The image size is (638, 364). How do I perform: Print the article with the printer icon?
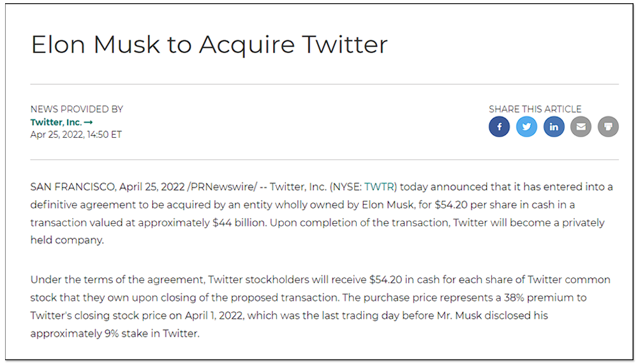click(x=608, y=126)
